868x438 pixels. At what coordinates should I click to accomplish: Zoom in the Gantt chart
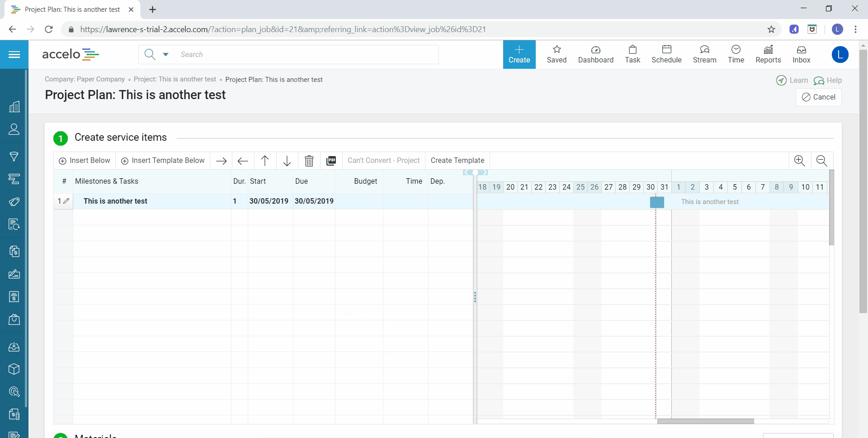(799, 161)
